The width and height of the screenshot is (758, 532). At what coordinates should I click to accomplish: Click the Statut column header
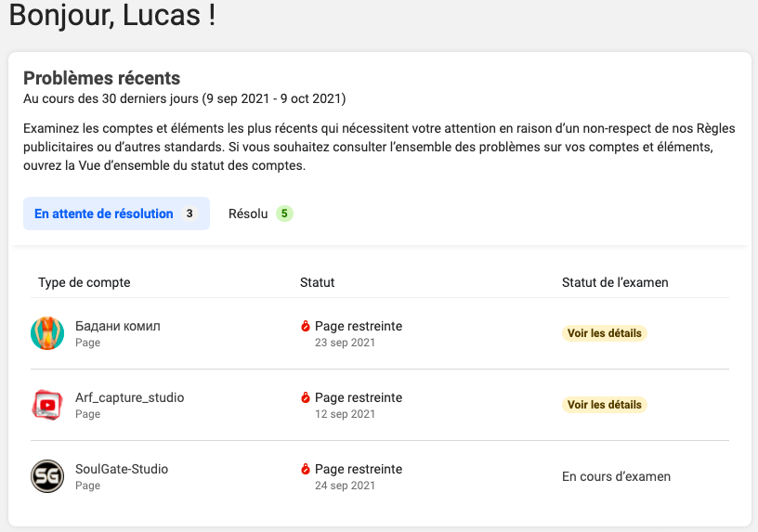(x=317, y=282)
